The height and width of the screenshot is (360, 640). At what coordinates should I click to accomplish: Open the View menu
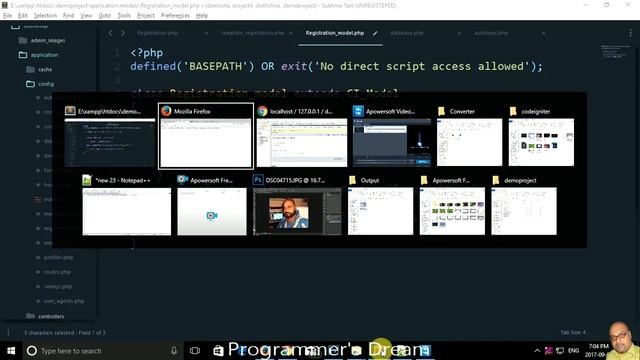(86, 16)
